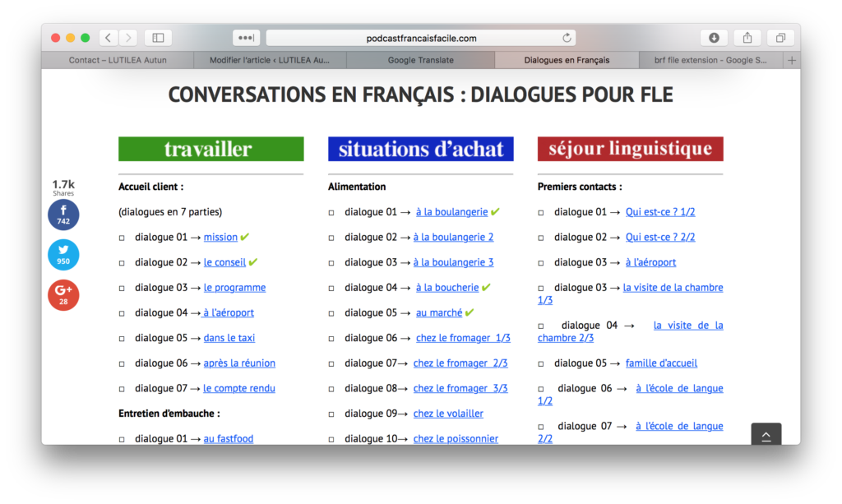Viewport: 842px width, 504px height.
Task: Open the famille d'accueil link
Action: point(661,363)
